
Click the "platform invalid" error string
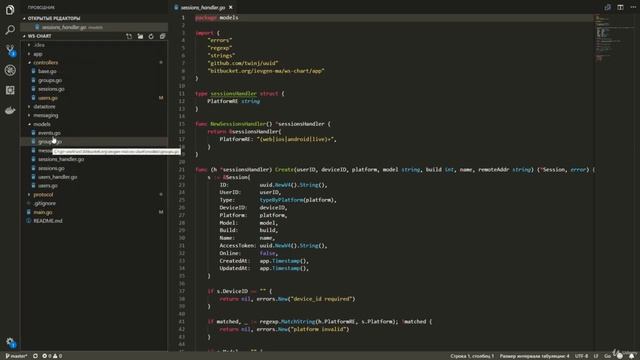(319, 329)
